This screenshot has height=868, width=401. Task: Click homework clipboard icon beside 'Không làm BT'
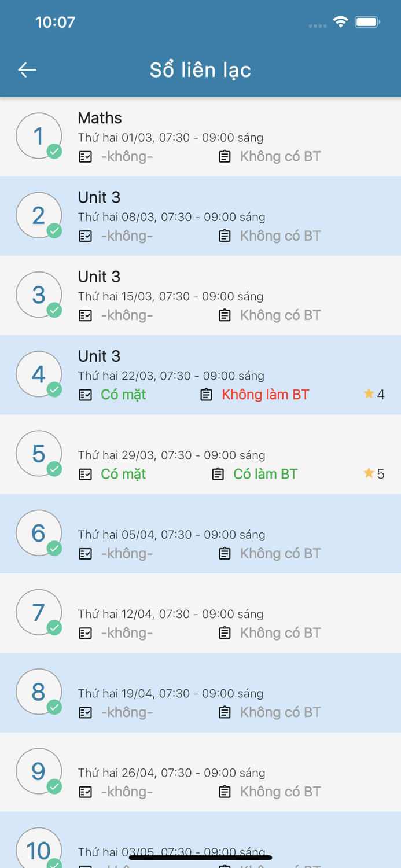206,395
